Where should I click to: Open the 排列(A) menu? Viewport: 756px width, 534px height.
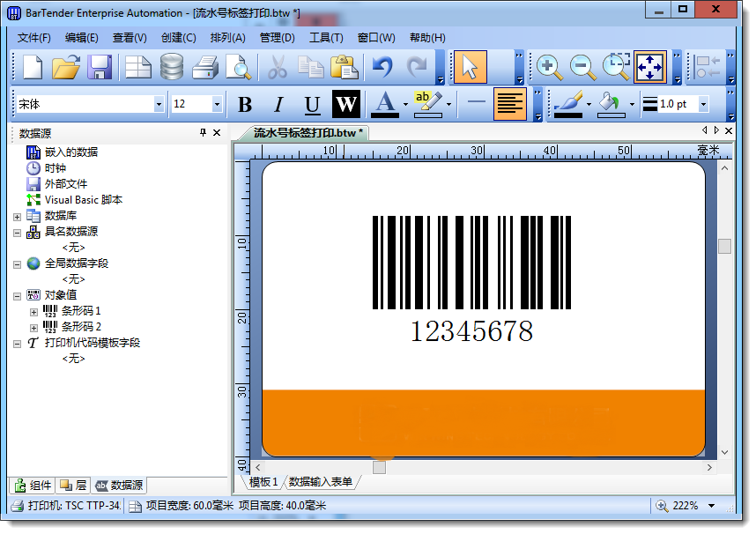pos(227,38)
